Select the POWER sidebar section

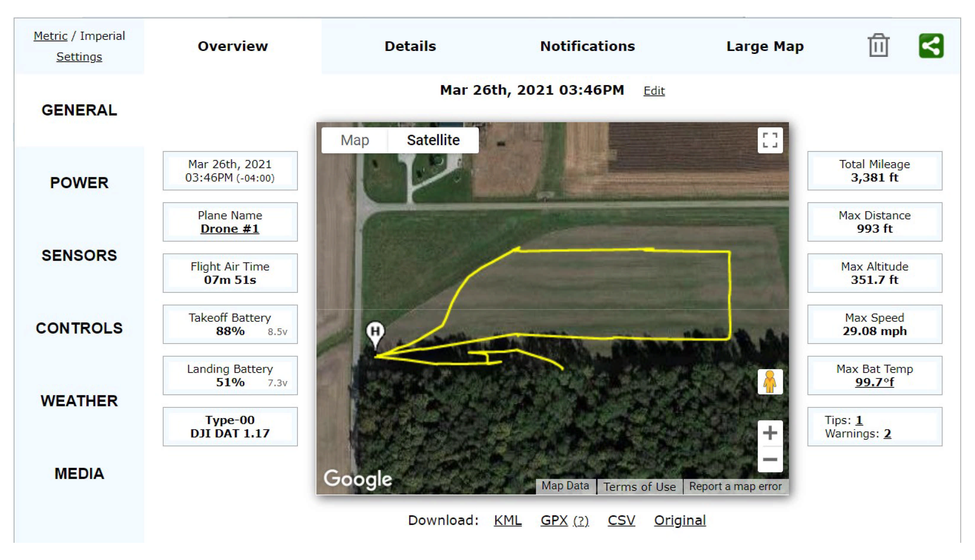click(79, 183)
